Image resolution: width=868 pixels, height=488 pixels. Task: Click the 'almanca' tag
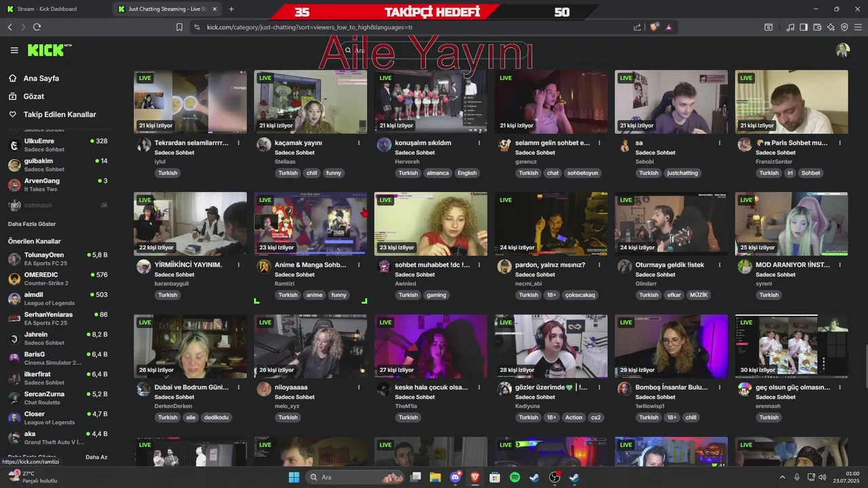437,173
